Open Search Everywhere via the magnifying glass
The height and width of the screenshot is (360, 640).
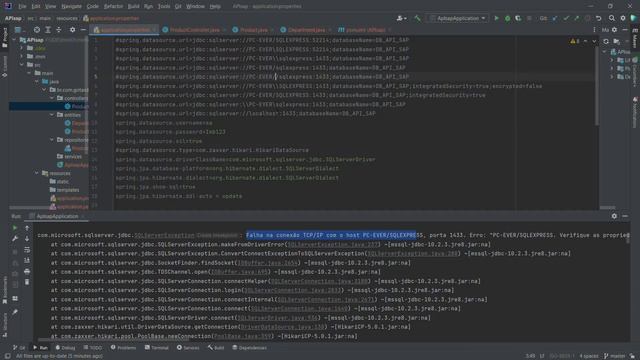point(611,18)
